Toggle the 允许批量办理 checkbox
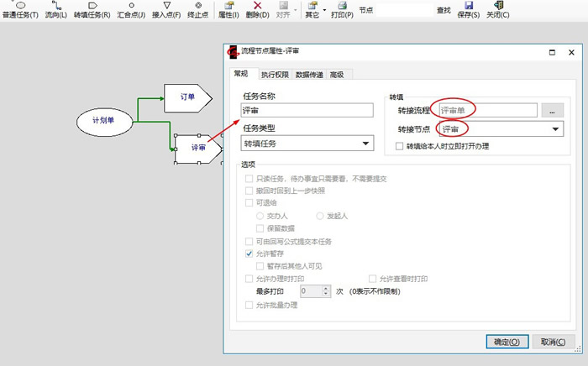The height and width of the screenshot is (366, 588). coord(249,305)
